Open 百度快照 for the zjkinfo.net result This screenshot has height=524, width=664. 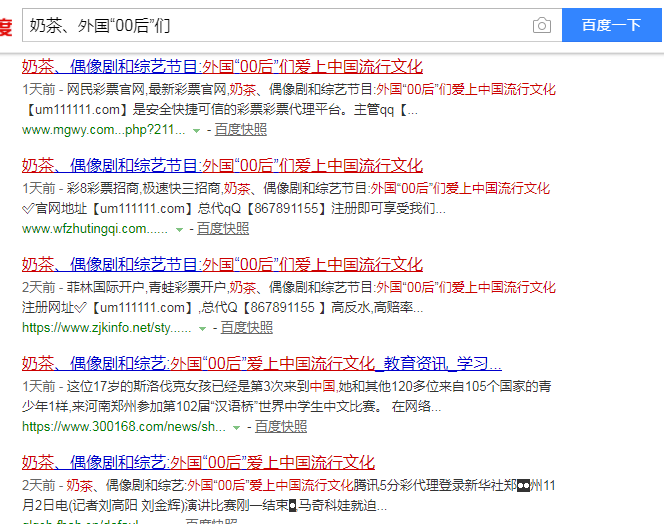click(246, 328)
